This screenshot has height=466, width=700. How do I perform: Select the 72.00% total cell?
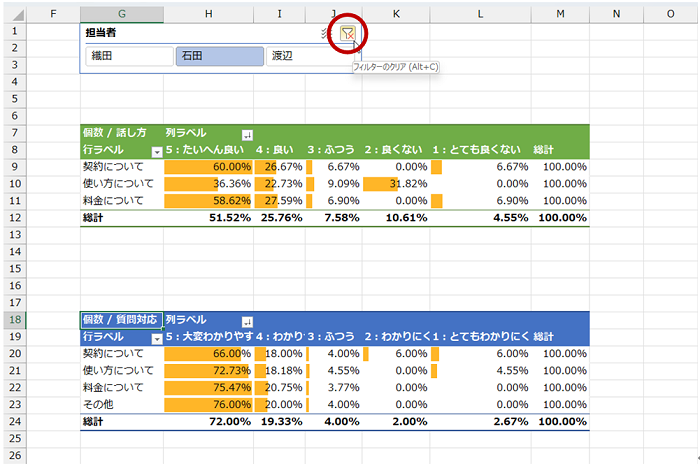pyautogui.click(x=208, y=422)
